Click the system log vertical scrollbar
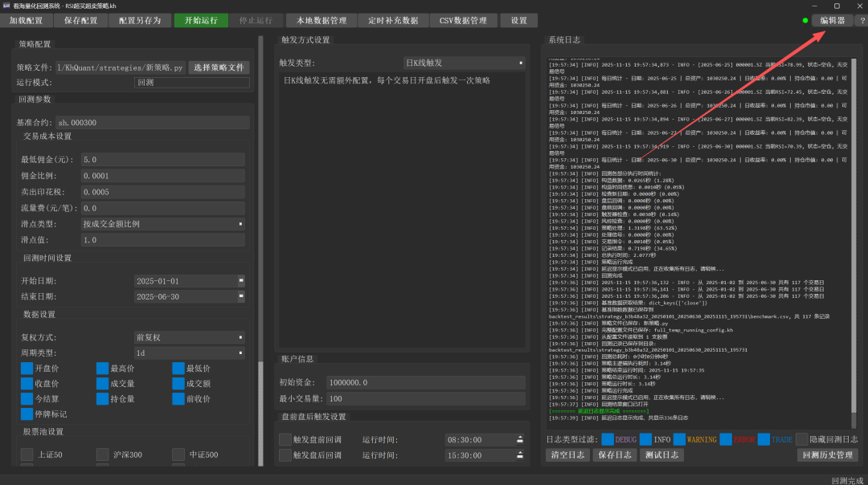The image size is (868, 485). [x=854, y=243]
